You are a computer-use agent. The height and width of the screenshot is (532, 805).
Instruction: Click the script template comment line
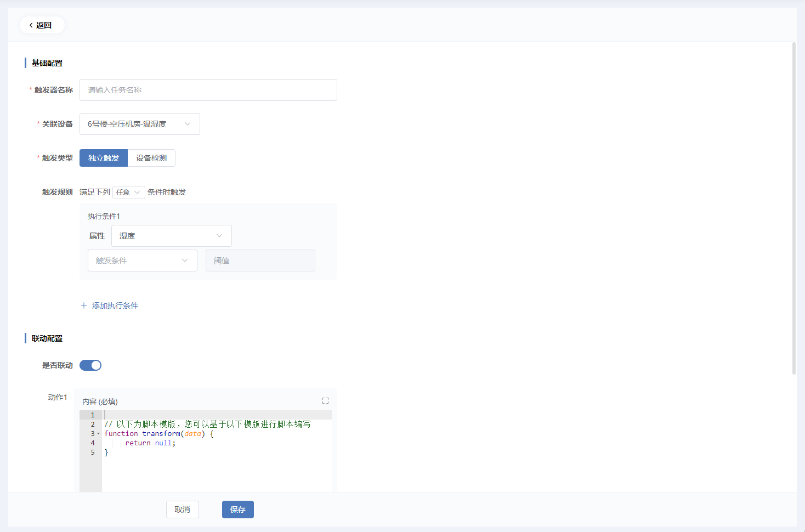(x=207, y=425)
